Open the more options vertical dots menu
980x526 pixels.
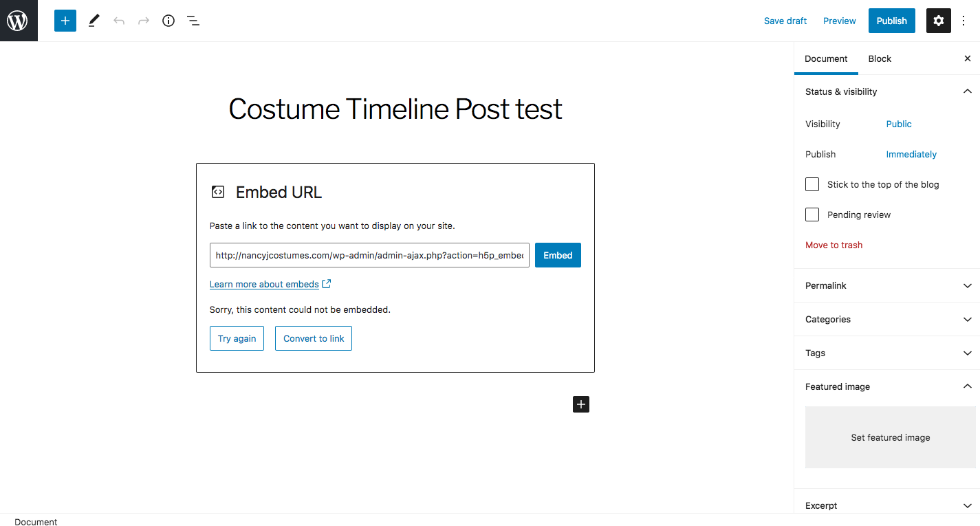click(x=963, y=21)
